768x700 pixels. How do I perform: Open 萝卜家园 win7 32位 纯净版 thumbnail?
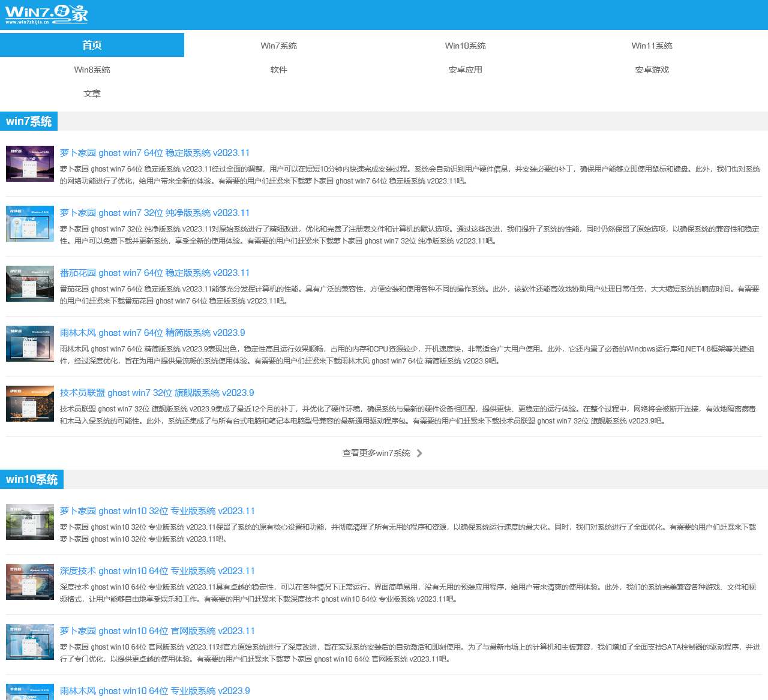[x=30, y=224]
